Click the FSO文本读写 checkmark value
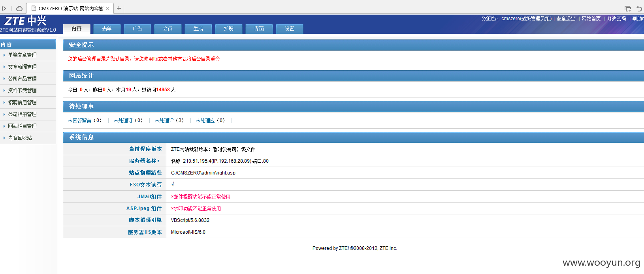The image size is (644, 274). point(173,184)
